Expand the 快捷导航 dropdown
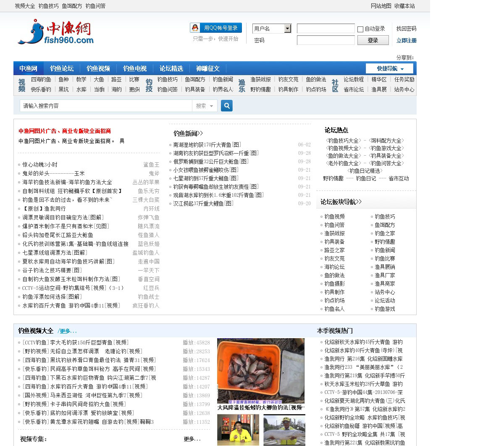504x446 pixels. (x=389, y=68)
